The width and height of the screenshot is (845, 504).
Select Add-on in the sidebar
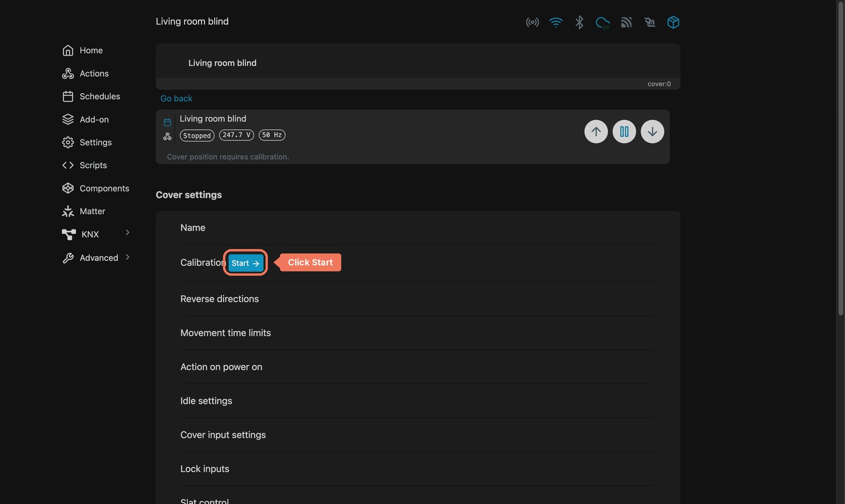[86, 120]
